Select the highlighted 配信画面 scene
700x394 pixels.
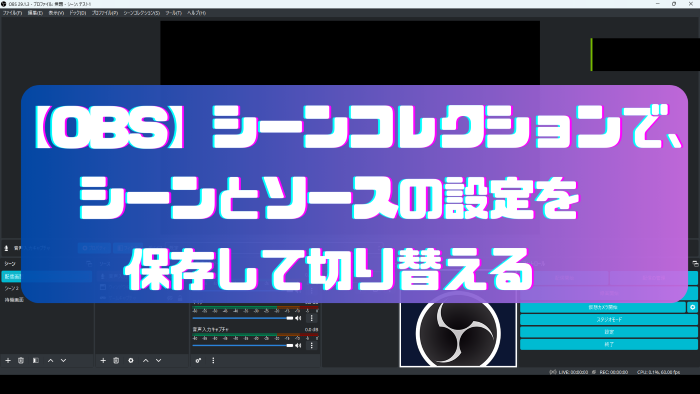tap(47, 277)
